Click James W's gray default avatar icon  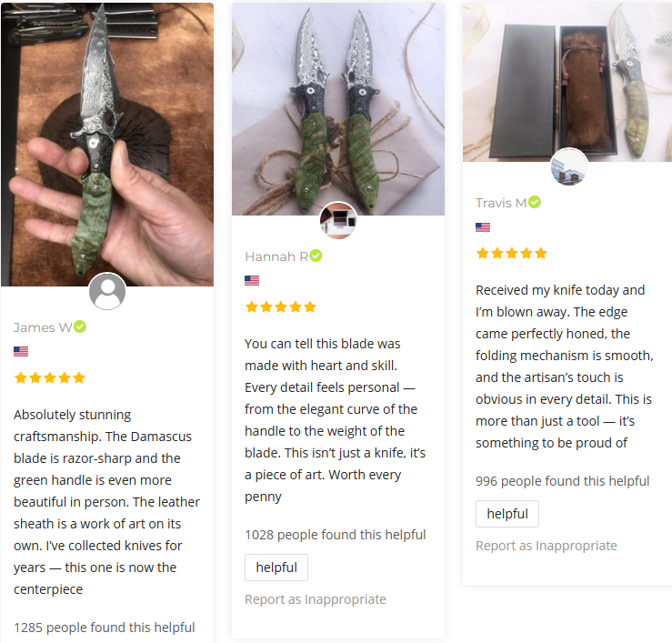pyautogui.click(x=107, y=291)
